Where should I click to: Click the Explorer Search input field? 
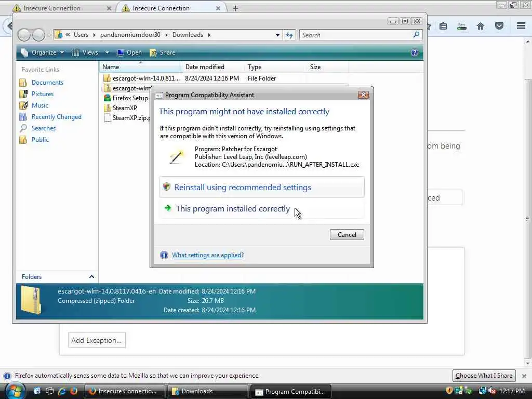tap(356, 35)
